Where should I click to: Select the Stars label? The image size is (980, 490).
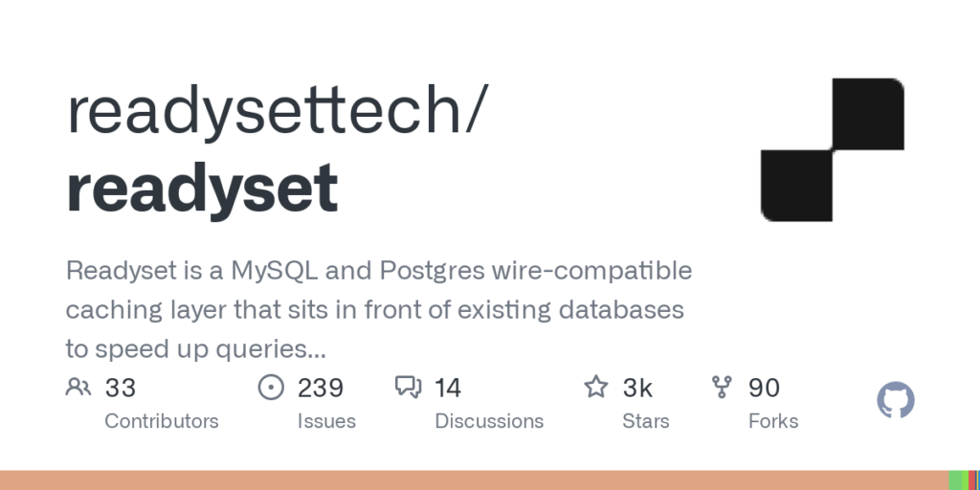pyautogui.click(x=646, y=421)
